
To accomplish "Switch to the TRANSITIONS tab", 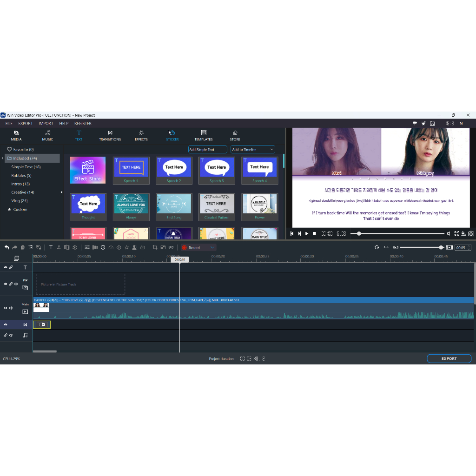I will (110, 135).
